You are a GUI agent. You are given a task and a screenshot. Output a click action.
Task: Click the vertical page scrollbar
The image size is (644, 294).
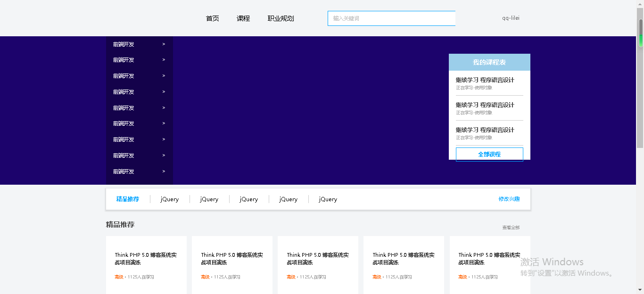coord(641,24)
